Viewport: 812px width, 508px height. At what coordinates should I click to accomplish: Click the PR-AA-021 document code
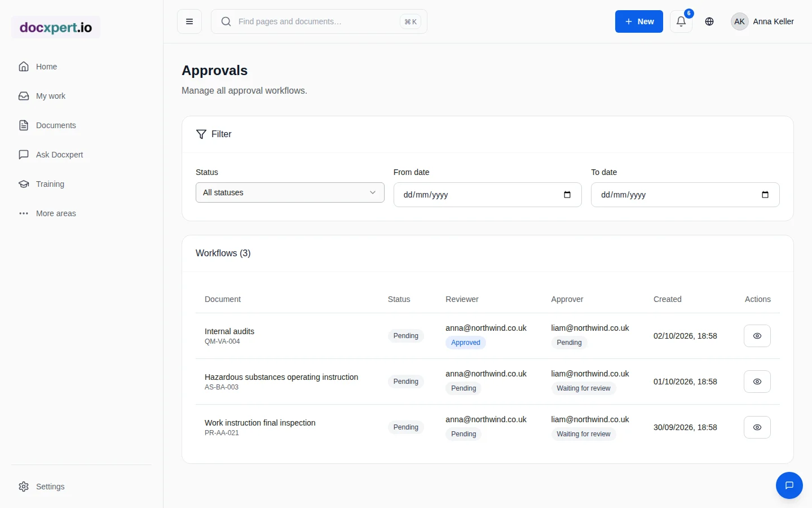point(222,433)
